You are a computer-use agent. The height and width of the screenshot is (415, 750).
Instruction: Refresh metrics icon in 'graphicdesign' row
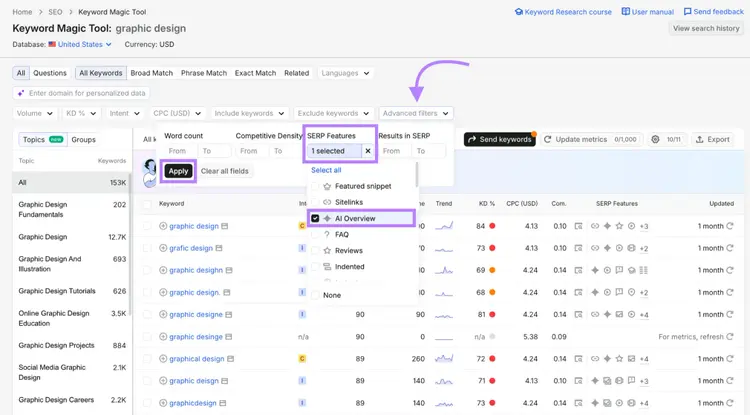click(730, 403)
